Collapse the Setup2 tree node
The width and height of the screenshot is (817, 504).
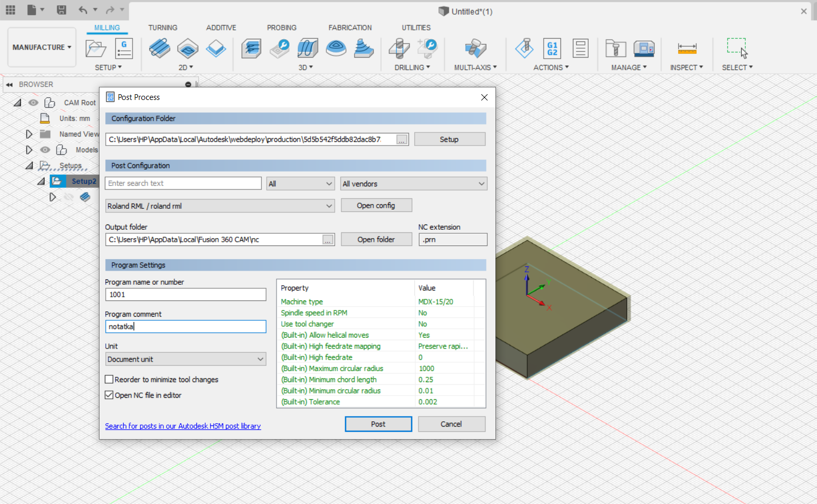[x=41, y=181]
